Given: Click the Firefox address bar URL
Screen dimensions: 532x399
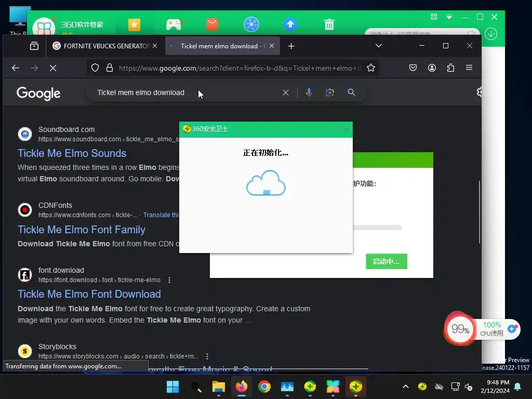Looking at the screenshot, I should point(240,68).
